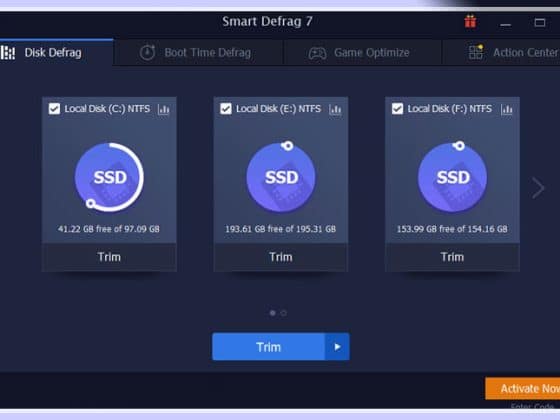
Task: Maximize the Smart Defrag window
Action: [540, 23]
